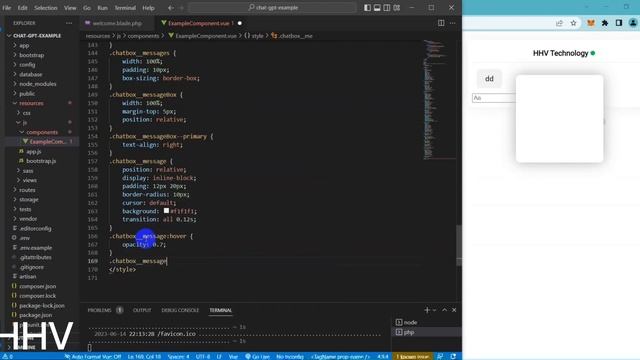Open the launch profile dropdown beside new terminal

point(434,310)
